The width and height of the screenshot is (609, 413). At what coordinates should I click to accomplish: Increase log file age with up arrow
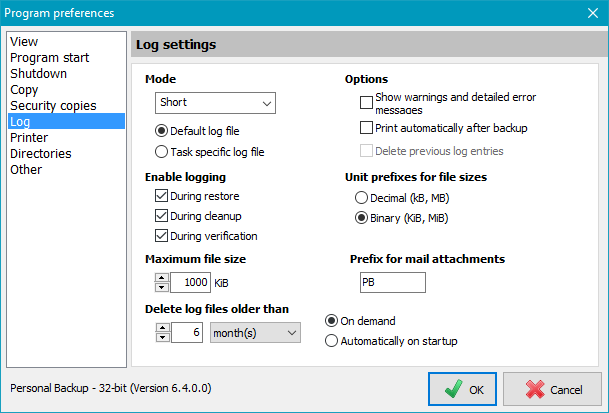pyautogui.click(x=163, y=328)
